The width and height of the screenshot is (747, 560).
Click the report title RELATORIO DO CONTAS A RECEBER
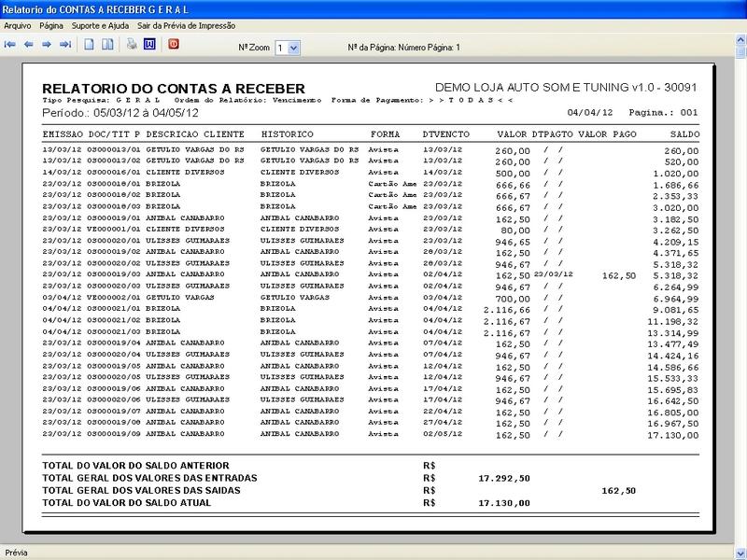[161, 88]
